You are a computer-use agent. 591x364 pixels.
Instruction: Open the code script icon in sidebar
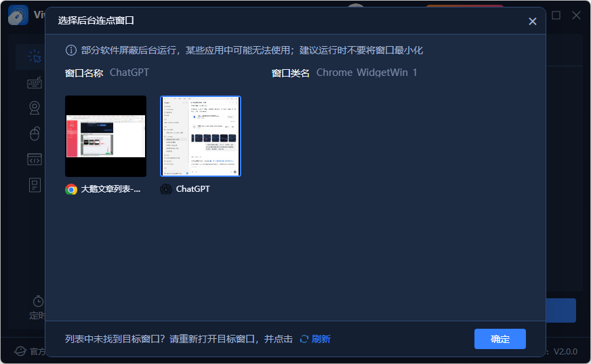pyautogui.click(x=35, y=159)
